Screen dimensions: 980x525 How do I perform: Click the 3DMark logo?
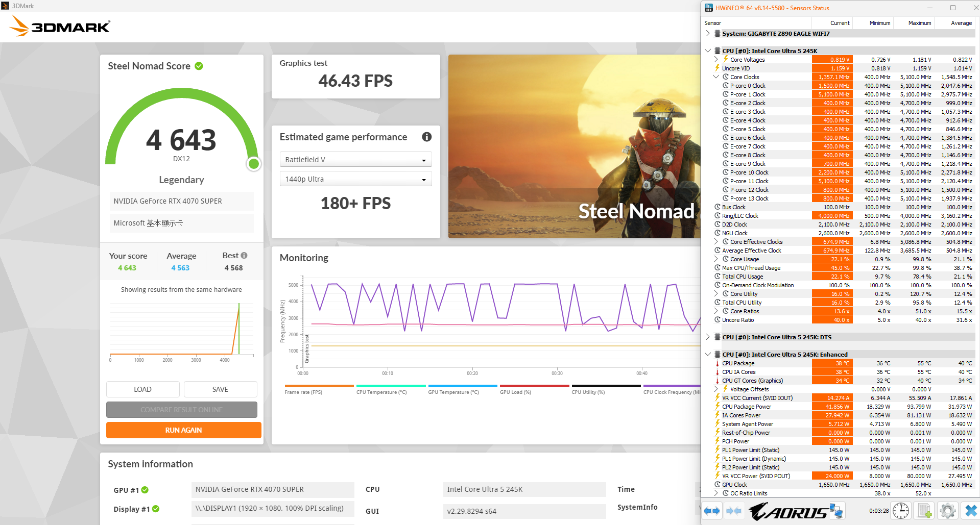click(60, 26)
